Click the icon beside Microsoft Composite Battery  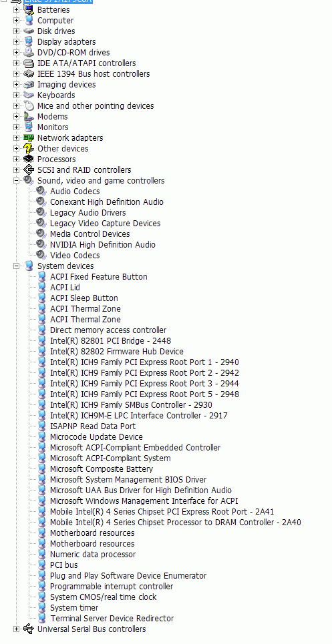41,468
